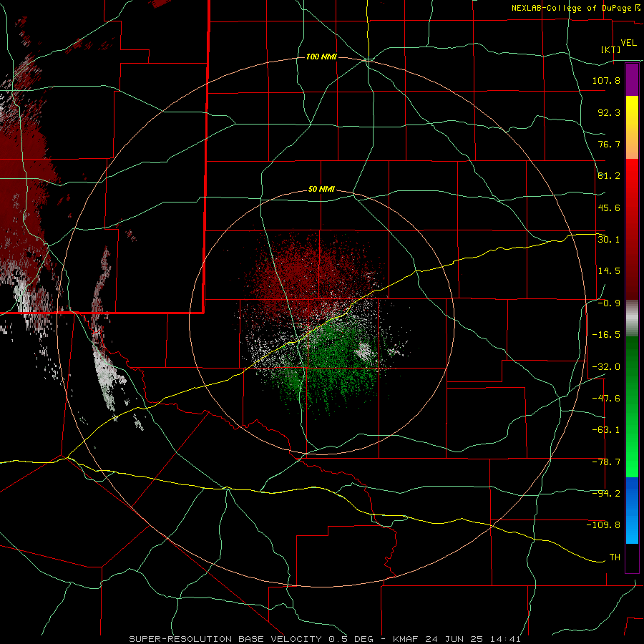Select the 61.2 legend value
644x644 pixels.
tap(609, 176)
